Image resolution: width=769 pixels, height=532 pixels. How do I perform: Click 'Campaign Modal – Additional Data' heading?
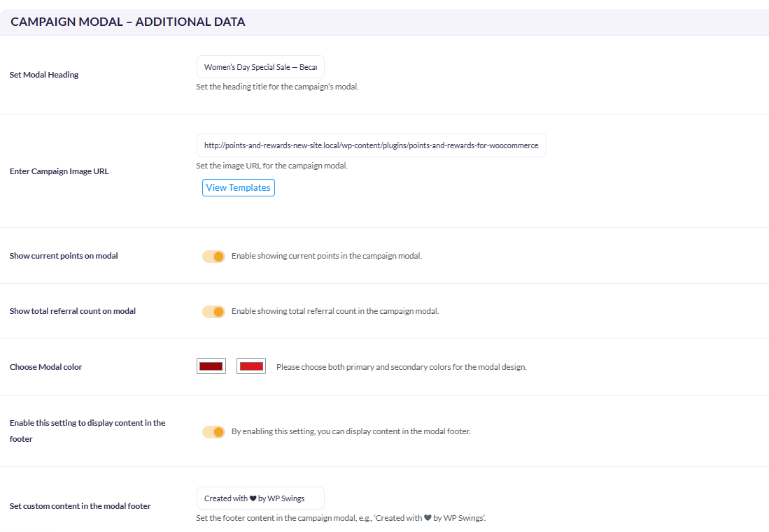pos(128,22)
